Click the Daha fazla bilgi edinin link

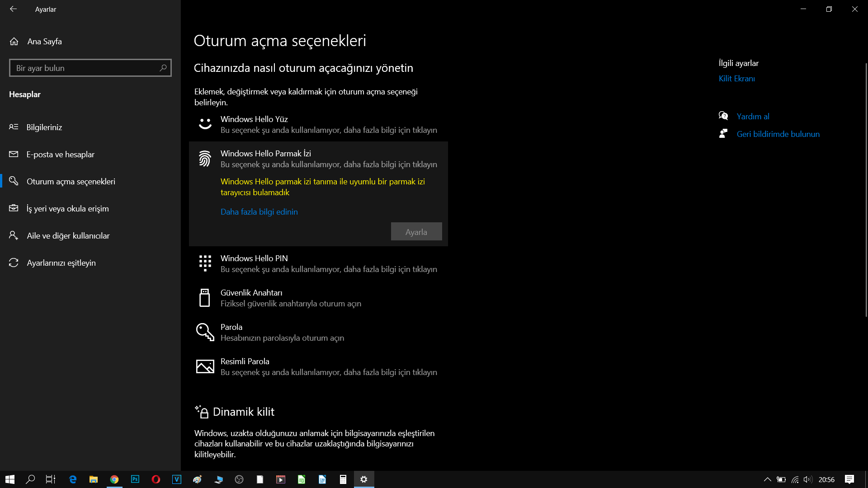tap(259, 212)
